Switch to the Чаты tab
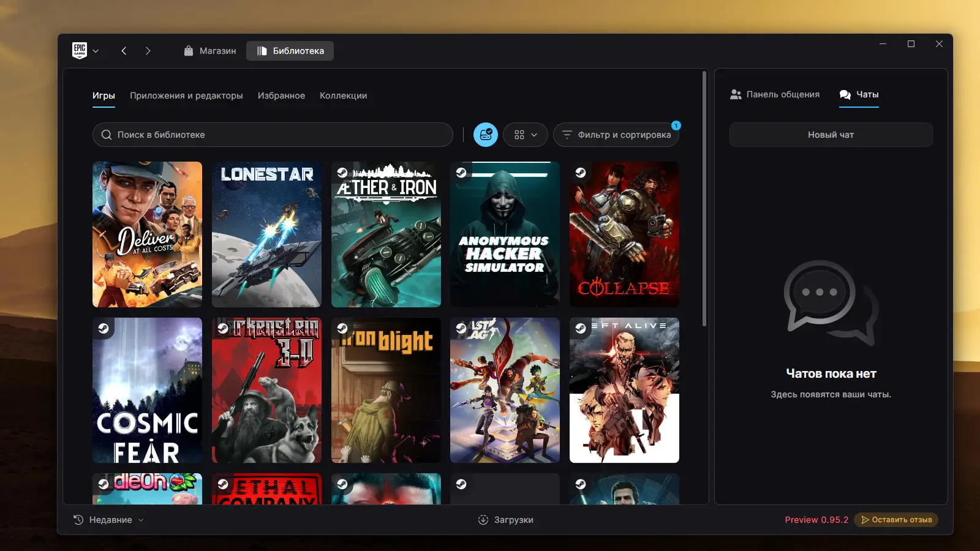The image size is (980, 551). (x=859, y=94)
